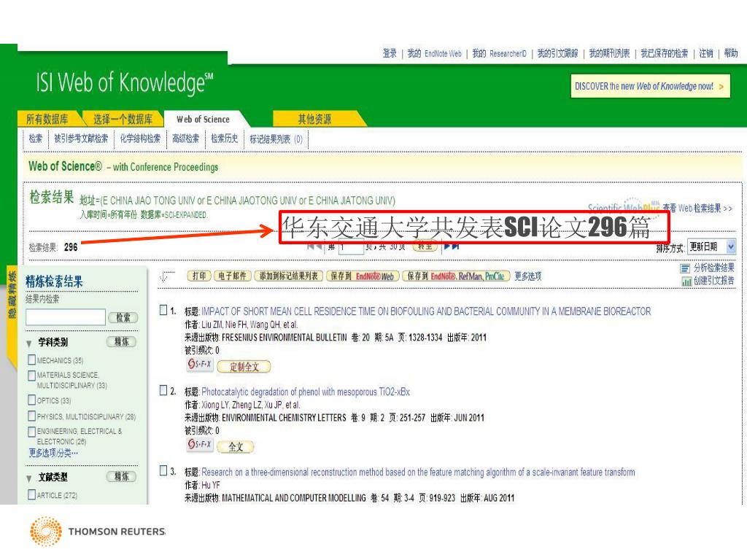This screenshot has height=560, width=747.
Task: Click the next page arrow icon
Action: click(x=447, y=246)
